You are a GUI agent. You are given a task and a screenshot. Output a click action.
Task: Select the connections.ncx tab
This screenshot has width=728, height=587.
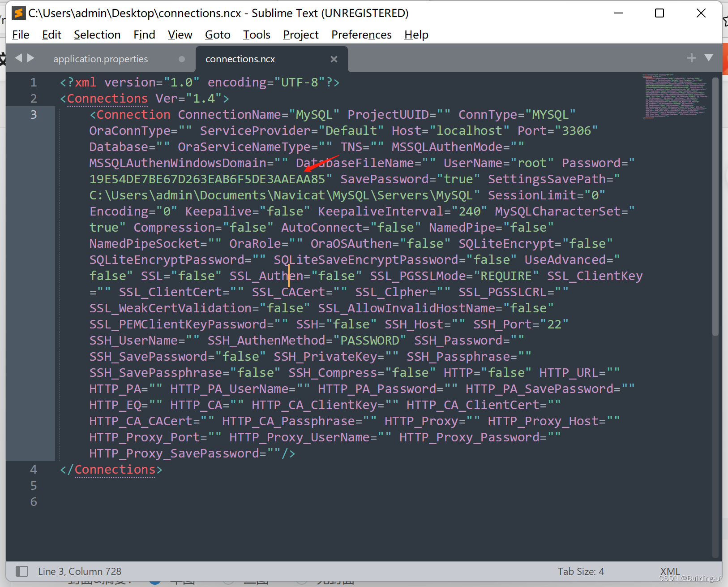[240, 59]
